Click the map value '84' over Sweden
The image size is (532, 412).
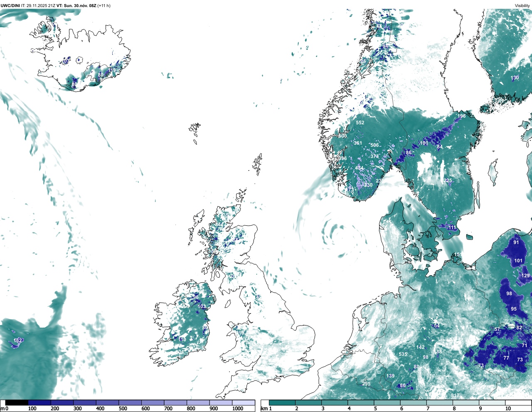(x=440, y=147)
